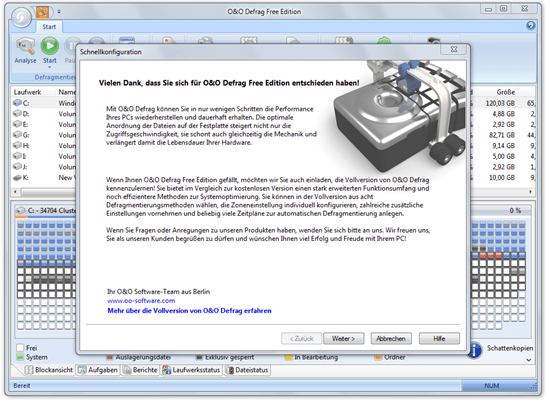
Task: Switch to the Dateistatus tab
Action: click(247, 370)
